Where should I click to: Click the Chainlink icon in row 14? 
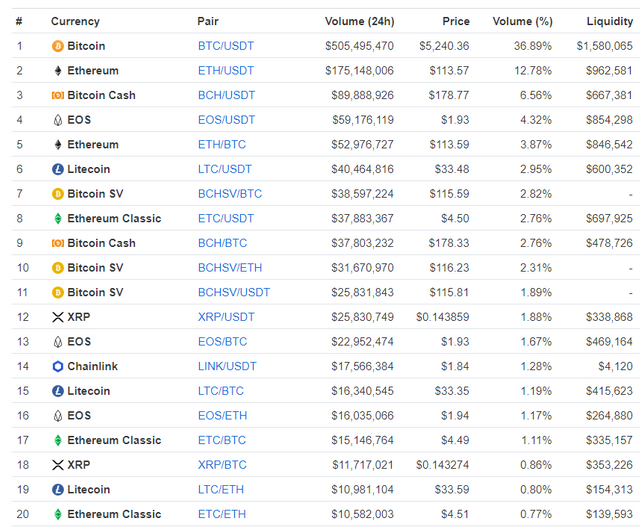(58, 366)
